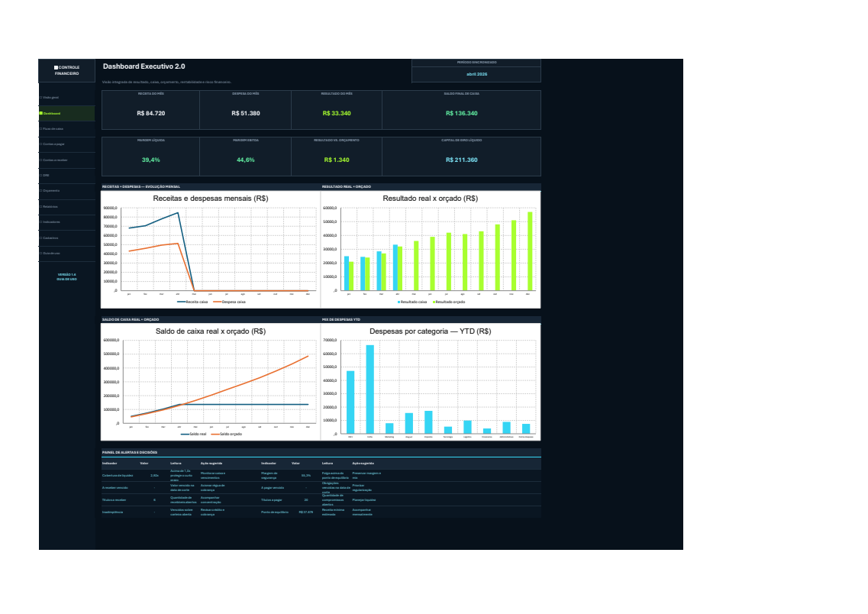Image resolution: width=868 pixels, height=614 pixels.
Task: Open Contas a pagar sidebar item
Action: tap(66, 144)
